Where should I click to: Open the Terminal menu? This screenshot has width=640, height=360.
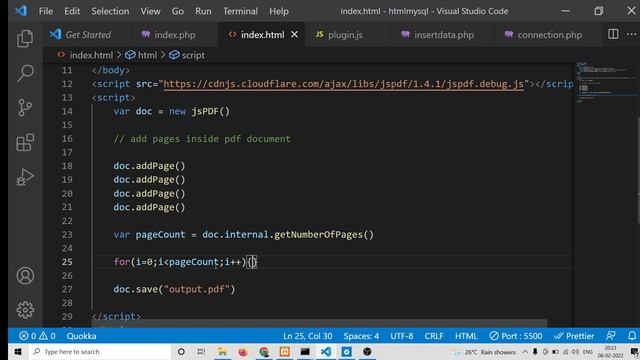click(x=240, y=11)
